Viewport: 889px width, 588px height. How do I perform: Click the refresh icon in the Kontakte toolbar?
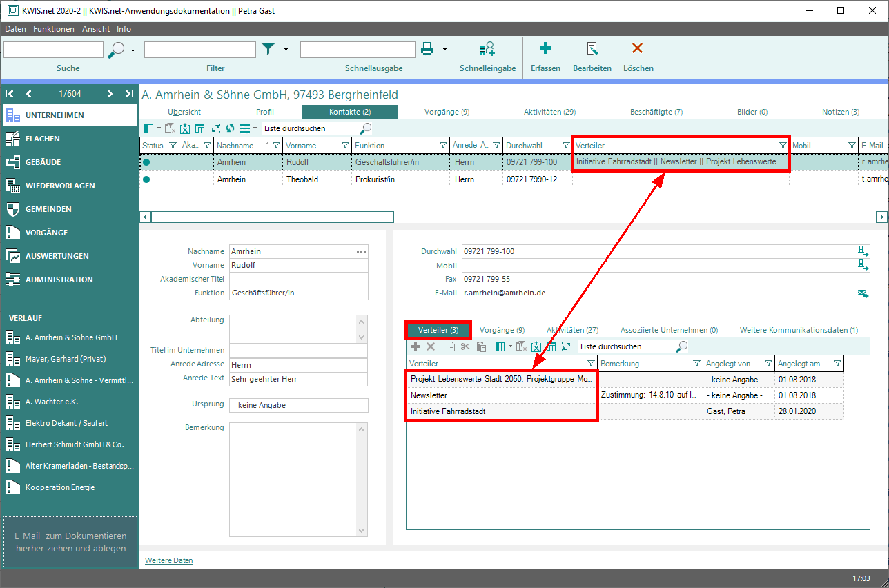230,128
